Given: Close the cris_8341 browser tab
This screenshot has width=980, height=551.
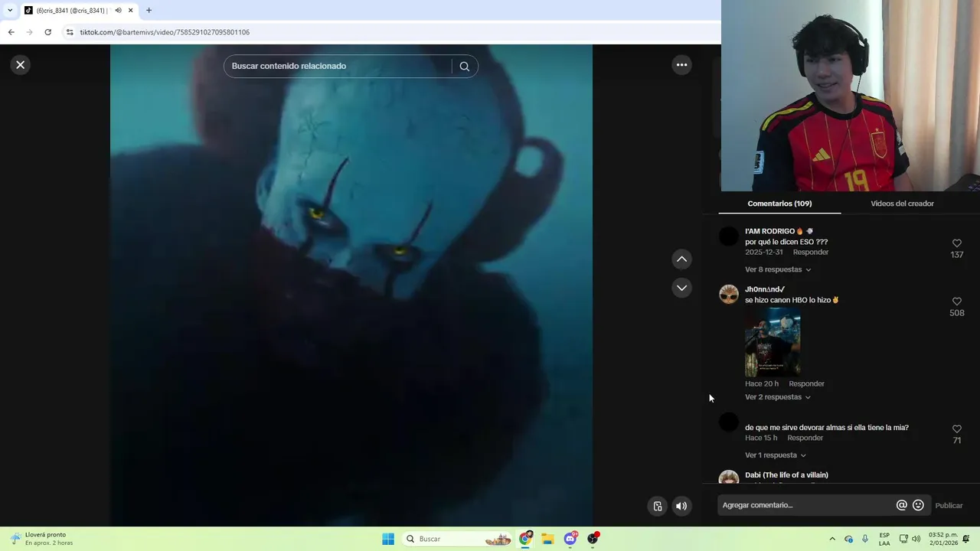Looking at the screenshot, I should point(131,11).
